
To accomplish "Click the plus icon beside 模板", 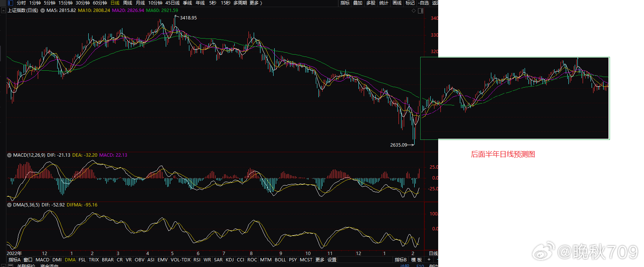I will tap(429, 260).
